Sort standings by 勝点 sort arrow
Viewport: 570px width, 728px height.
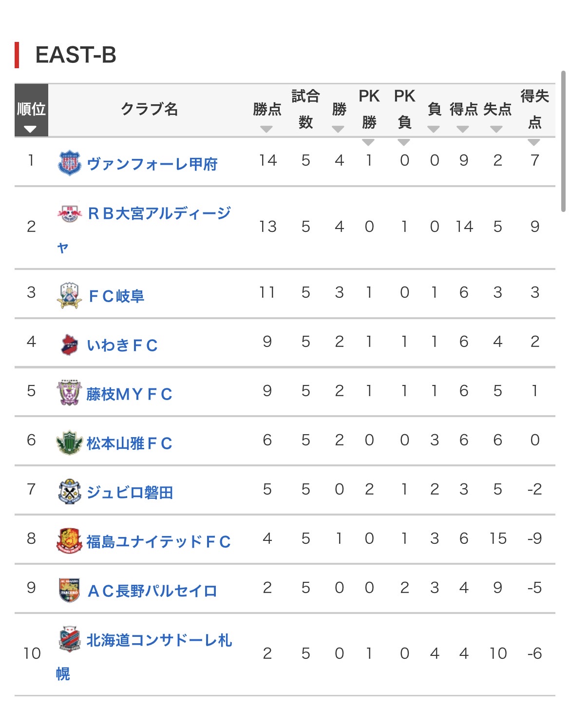tap(266, 129)
